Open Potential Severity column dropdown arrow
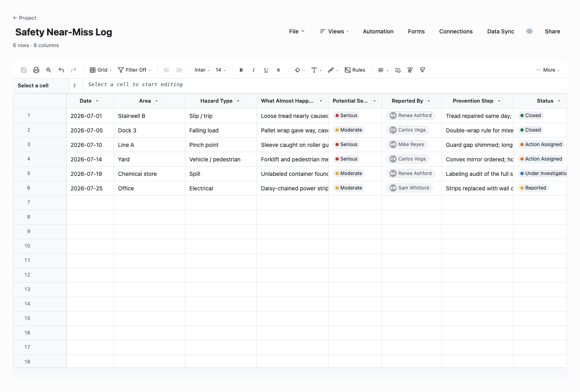 (x=375, y=101)
